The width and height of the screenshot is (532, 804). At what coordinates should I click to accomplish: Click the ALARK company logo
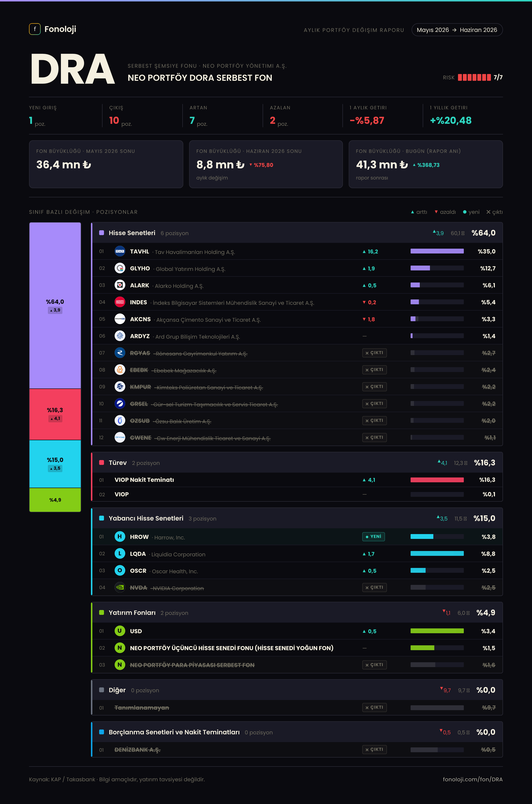pos(120,285)
